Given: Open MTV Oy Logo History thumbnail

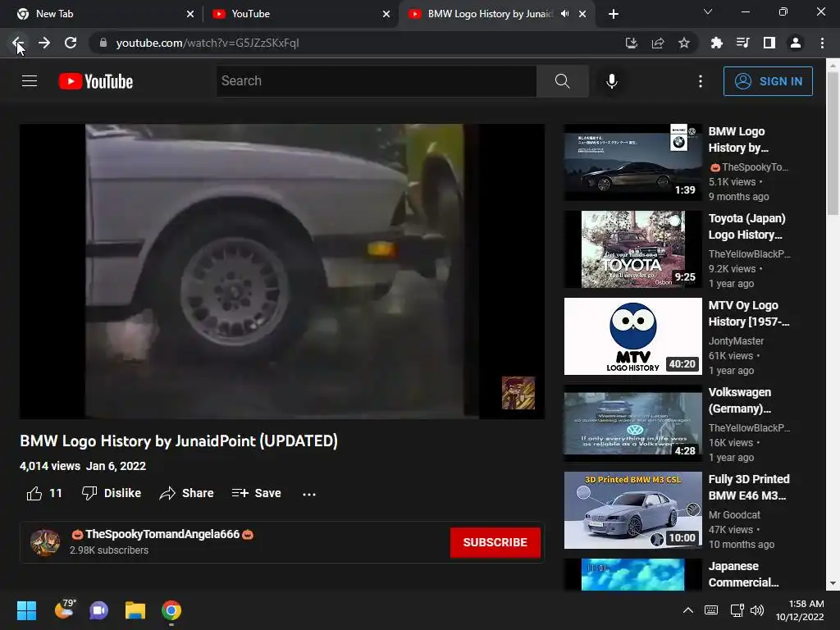Looking at the screenshot, I should pyautogui.click(x=632, y=336).
